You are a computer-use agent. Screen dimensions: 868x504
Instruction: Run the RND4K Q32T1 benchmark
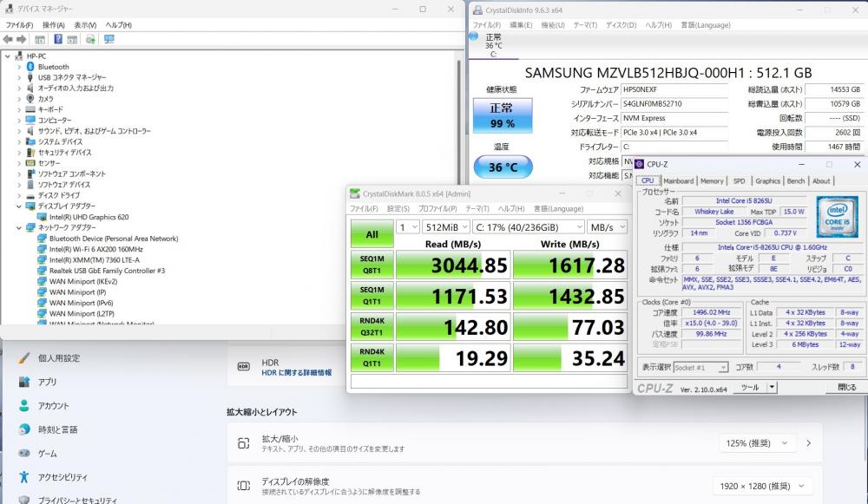(372, 327)
